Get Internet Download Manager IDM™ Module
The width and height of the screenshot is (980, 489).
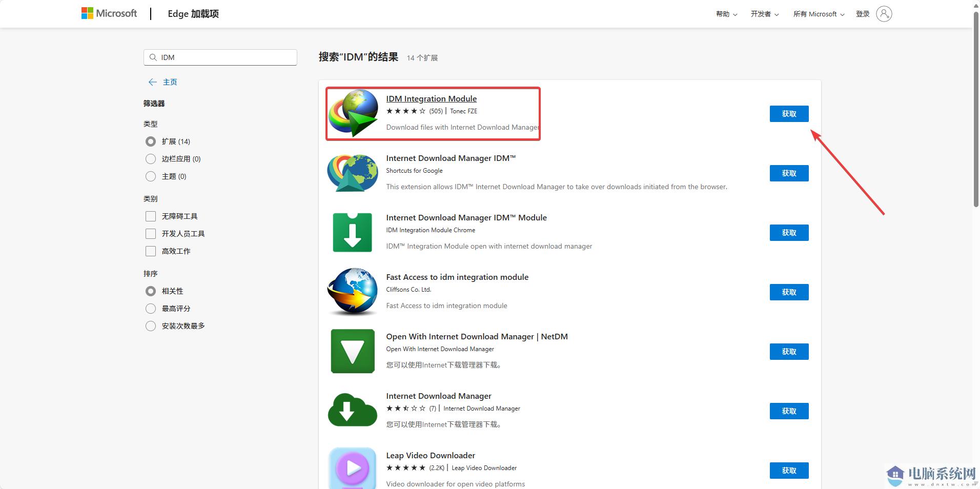click(789, 233)
